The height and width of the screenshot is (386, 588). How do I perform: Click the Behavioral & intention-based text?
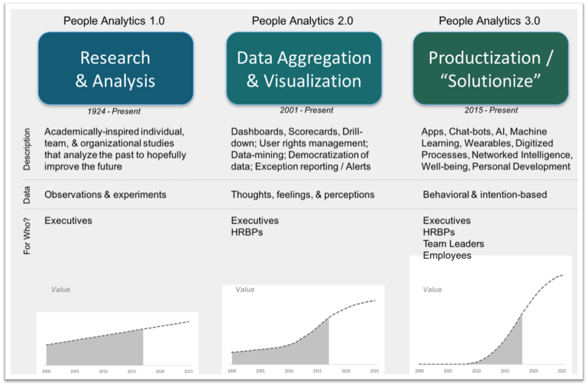pyautogui.click(x=485, y=194)
